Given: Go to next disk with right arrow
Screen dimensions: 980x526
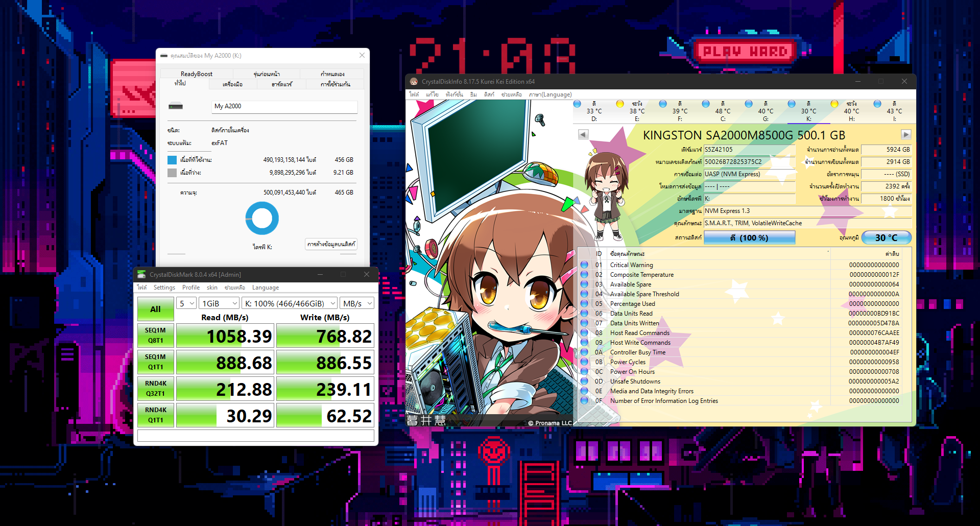Looking at the screenshot, I should click(906, 134).
